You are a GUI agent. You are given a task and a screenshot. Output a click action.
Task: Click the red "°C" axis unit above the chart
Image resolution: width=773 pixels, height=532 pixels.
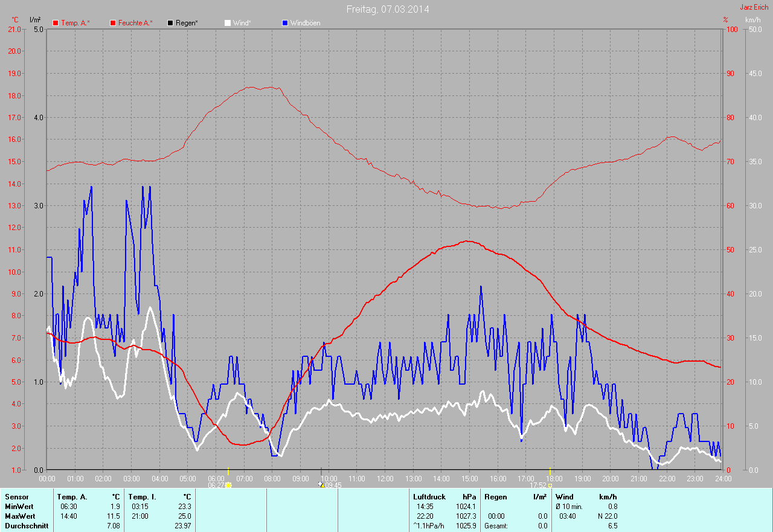[16, 20]
